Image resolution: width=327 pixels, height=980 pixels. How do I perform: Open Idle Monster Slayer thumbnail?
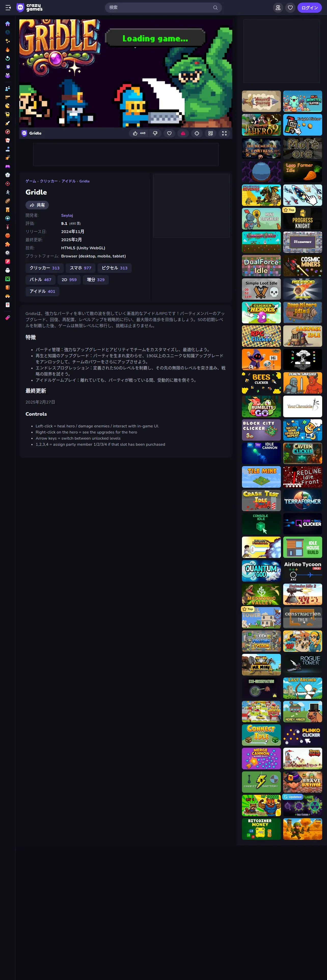(x=303, y=101)
